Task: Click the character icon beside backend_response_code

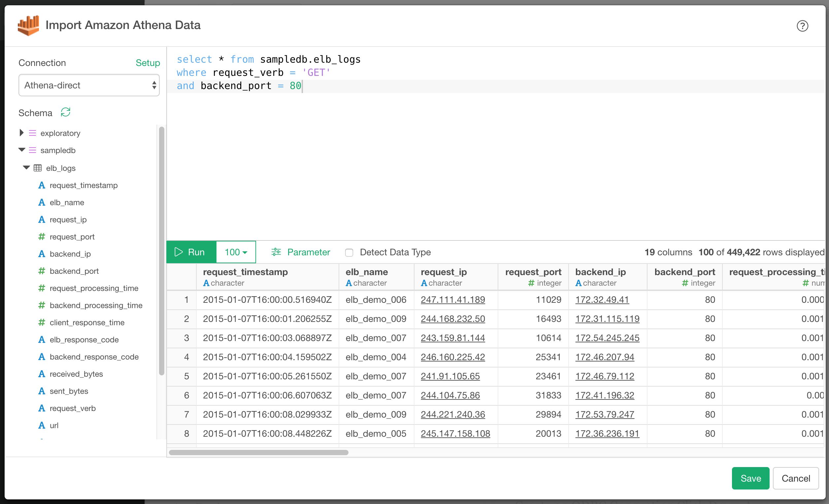Action: (42, 357)
